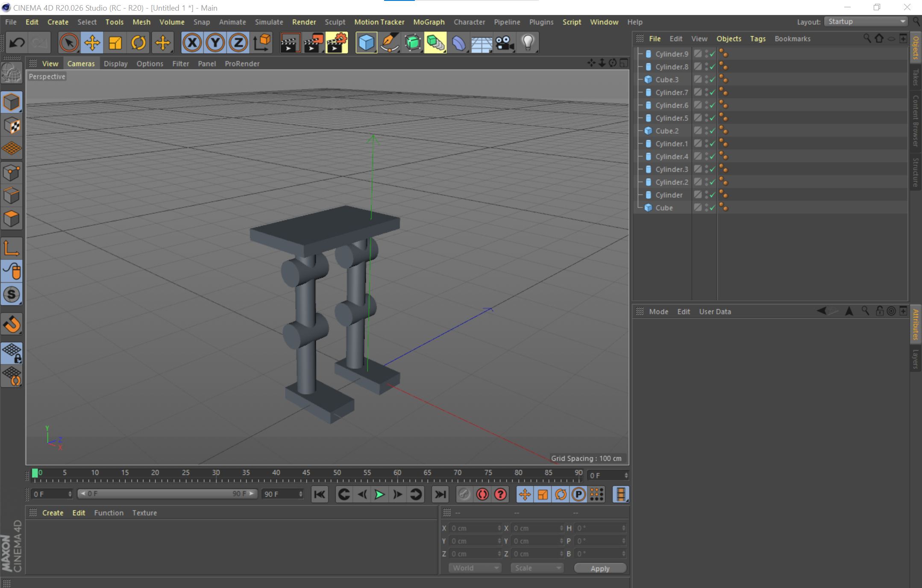The image size is (922, 588).
Task: Play the animation forwards
Action: (379, 494)
